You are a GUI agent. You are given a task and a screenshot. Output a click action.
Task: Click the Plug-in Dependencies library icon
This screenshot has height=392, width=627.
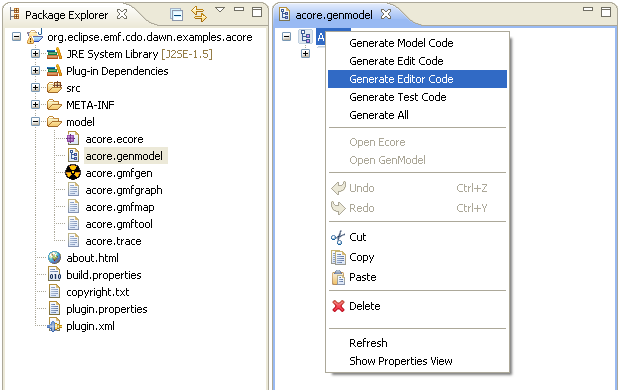pyautogui.click(x=54, y=71)
